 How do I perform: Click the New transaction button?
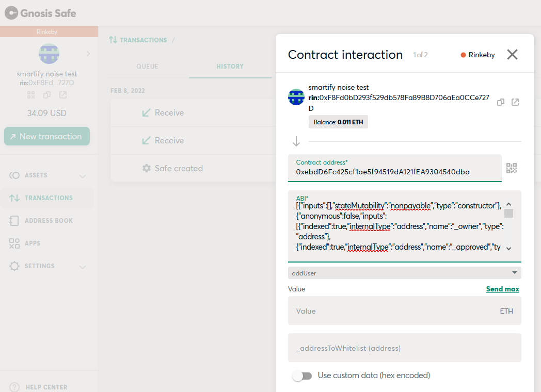47,136
